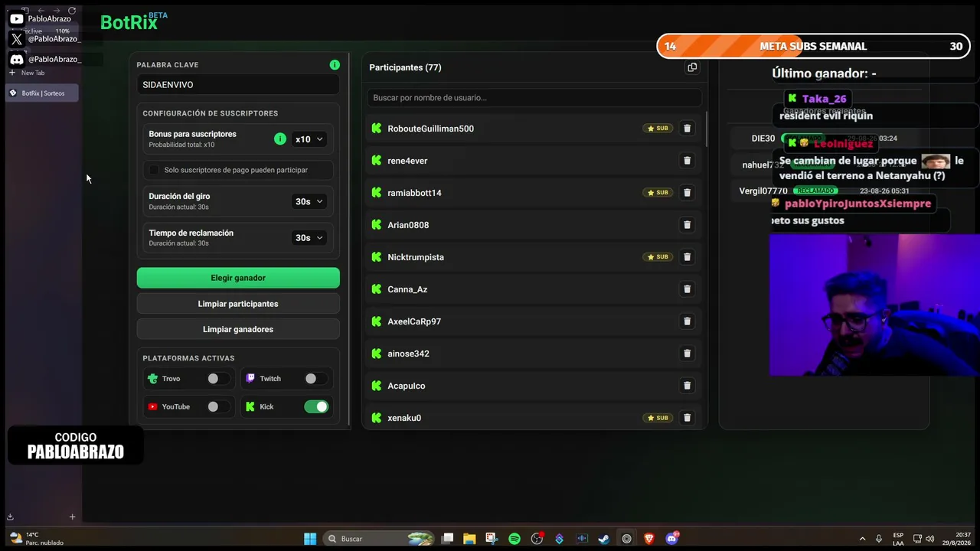Open Discord from the taskbar

pyautogui.click(x=672, y=539)
